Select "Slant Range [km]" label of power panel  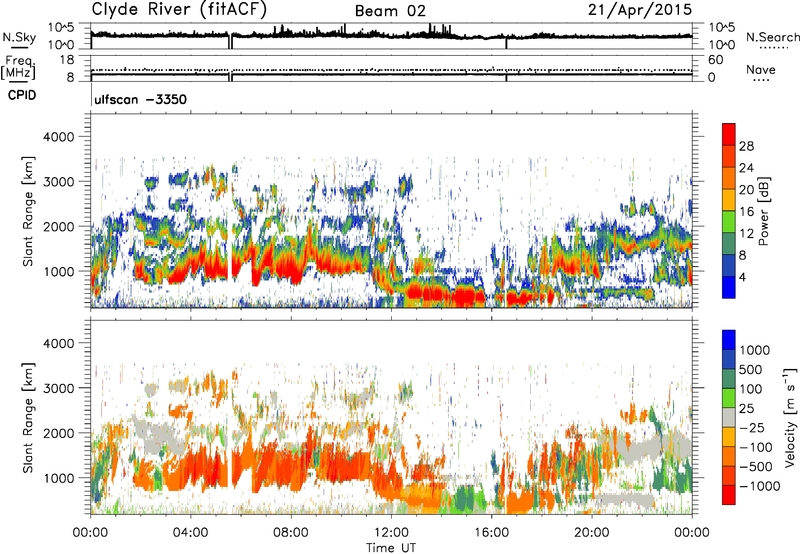click(28, 211)
